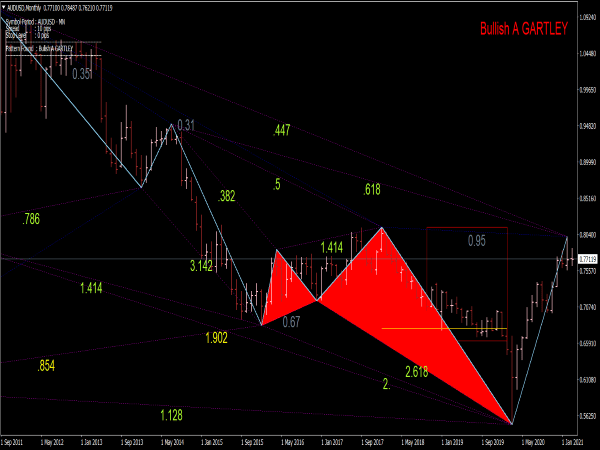Select the .5 ratio label
The height and width of the screenshot is (450, 600).
(277, 184)
